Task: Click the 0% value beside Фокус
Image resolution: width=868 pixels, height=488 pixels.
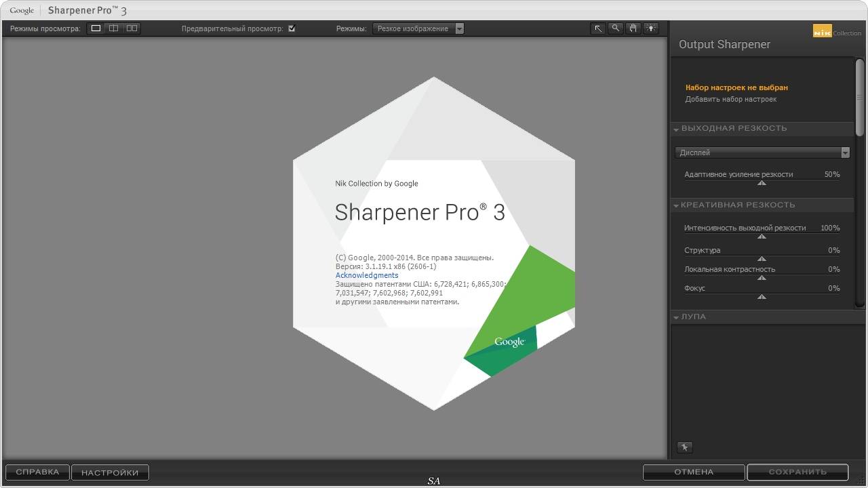Action: tap(834, 288)
